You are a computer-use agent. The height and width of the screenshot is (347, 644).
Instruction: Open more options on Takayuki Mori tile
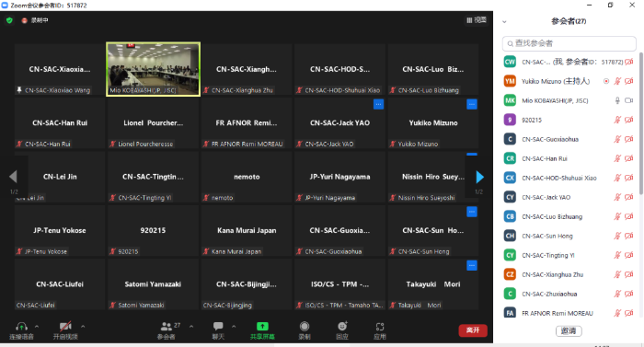(x=472, y=266)
